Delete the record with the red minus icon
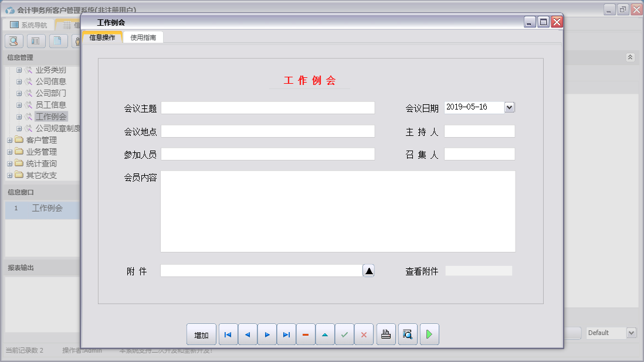The image size is (644, 362). 306,334
